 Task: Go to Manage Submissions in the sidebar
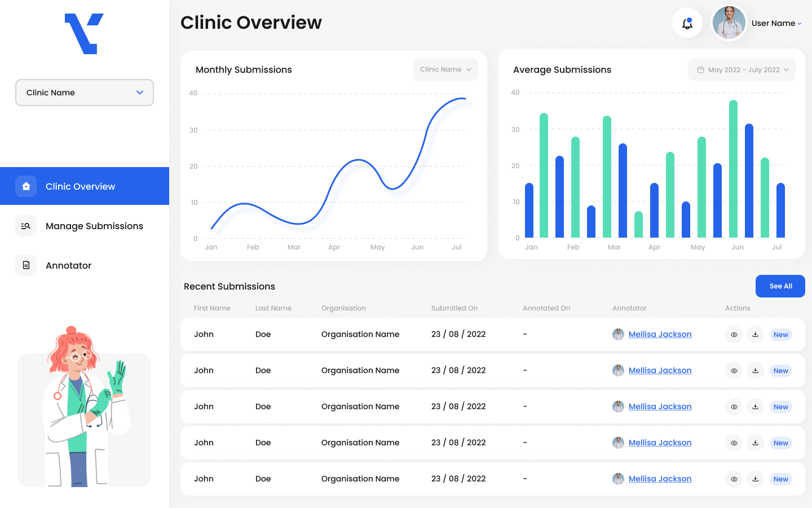[x=94, y=226]
